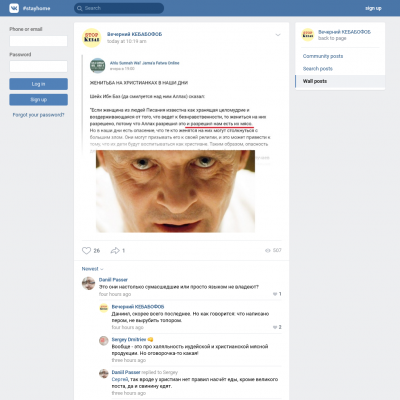400x400 pixels.
Task: Click repost timestamp under Ahlu Sunnah name
Action: click(122, 69)
